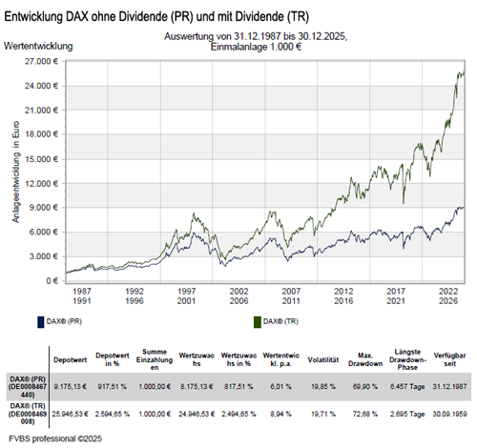Click the Anlageentwicklung in Euro axis title
Screen dimensions: 477x448
coord(15,172)
